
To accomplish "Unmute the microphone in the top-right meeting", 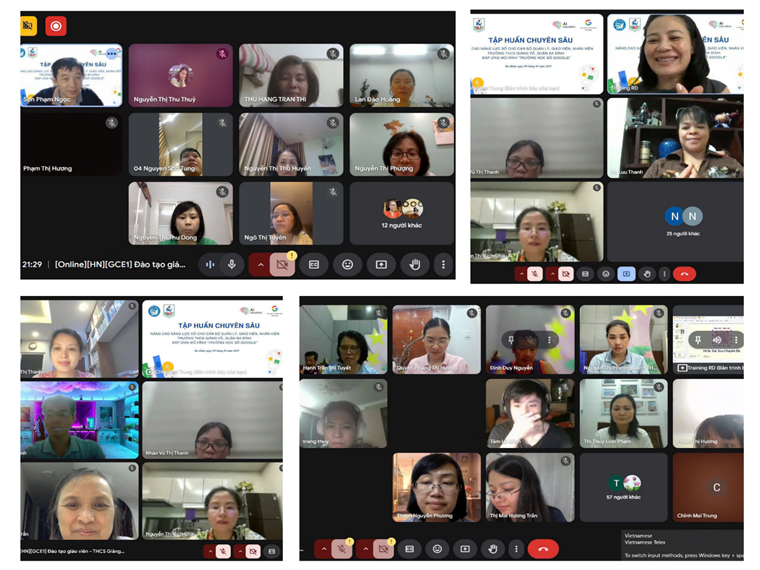I will pyautogui.click(x=535, y=273).
